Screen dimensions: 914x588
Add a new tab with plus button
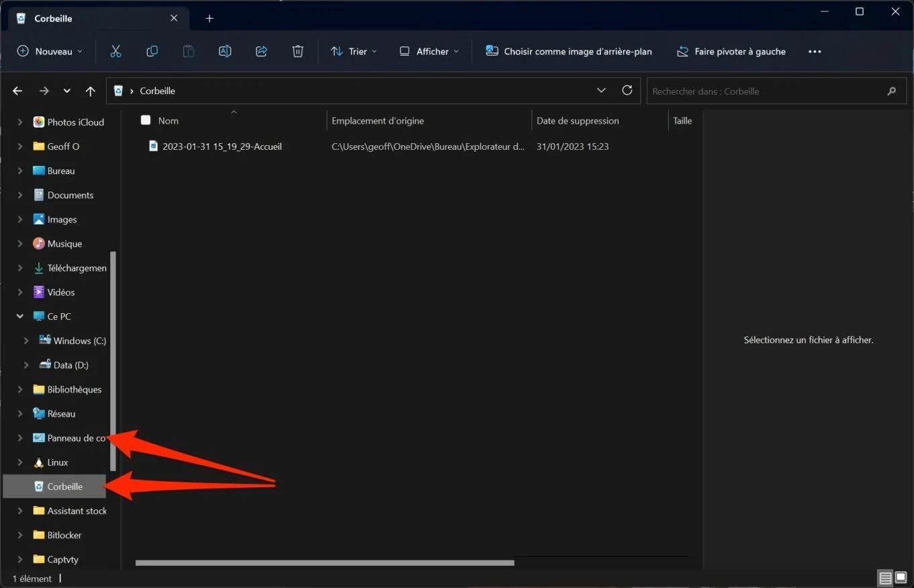209,18
